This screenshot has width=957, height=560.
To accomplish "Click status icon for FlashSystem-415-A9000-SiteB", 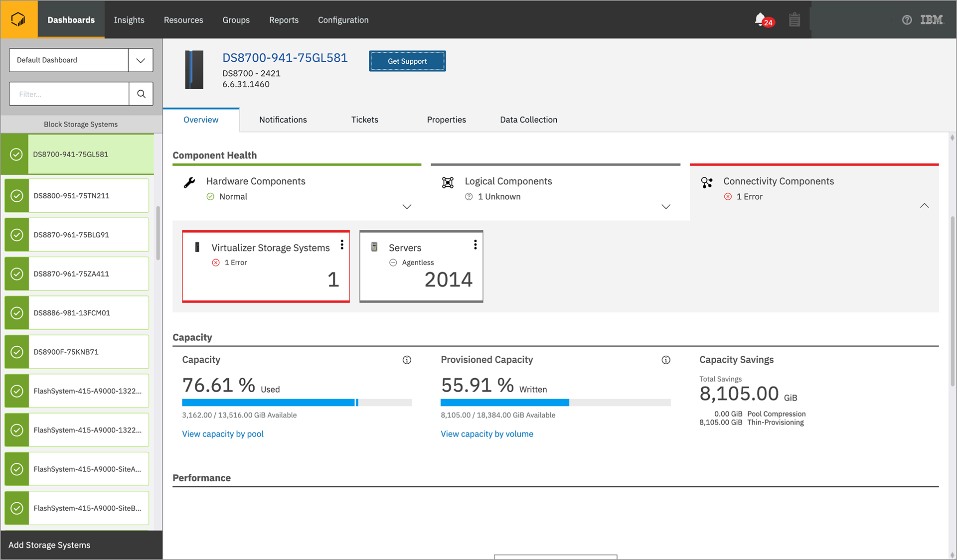I will pyautogui.click(x=17, y=508).
